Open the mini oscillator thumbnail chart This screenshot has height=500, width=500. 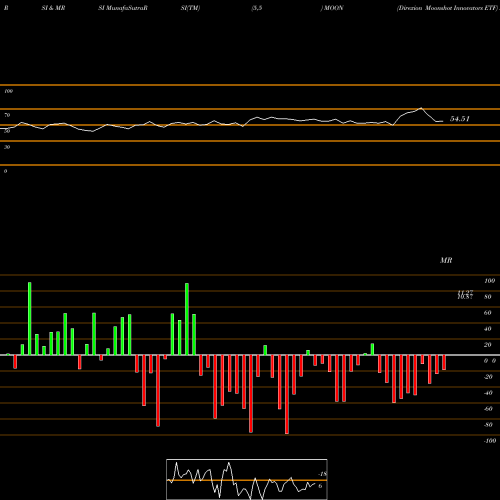(247, 479)
